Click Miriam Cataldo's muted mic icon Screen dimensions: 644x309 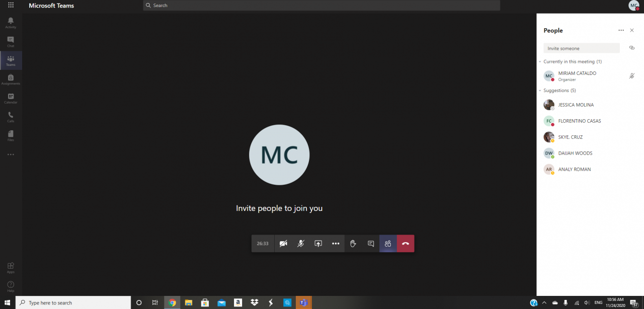[632, 76]
